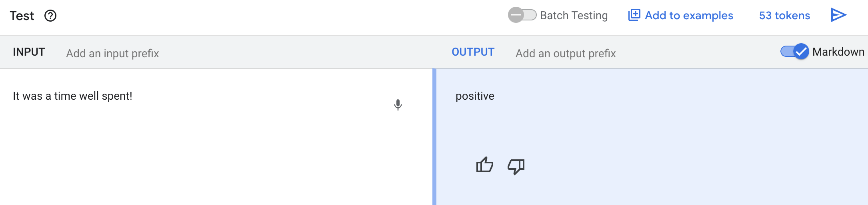Select the INPUT column header
Viewport: 868px width, 205px height.
click(x=29, y=52)
